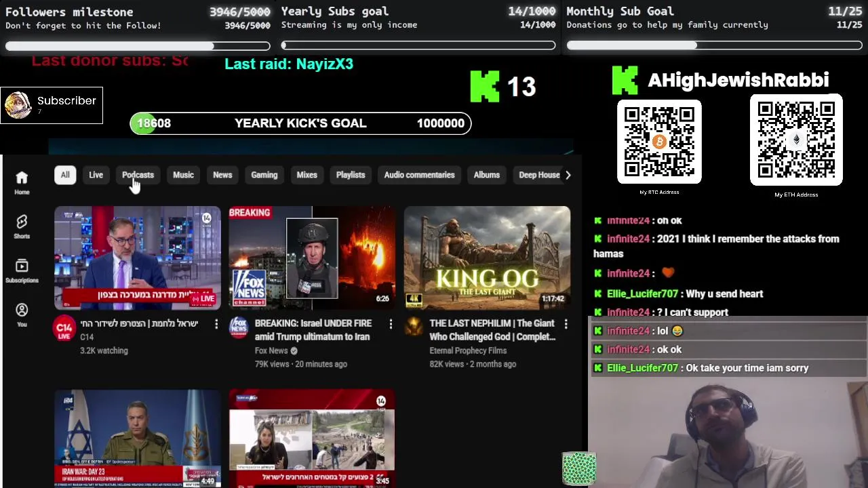
Task: Select the Podcasts filter chip
Action: click(138, 175)
